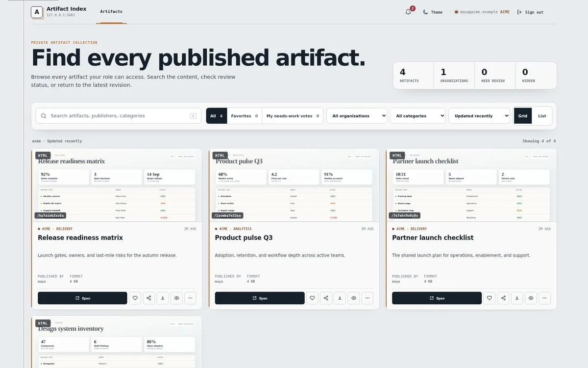Click the ACME · ANALYTICS category label

pyautogui.click(x=235, y=229)
